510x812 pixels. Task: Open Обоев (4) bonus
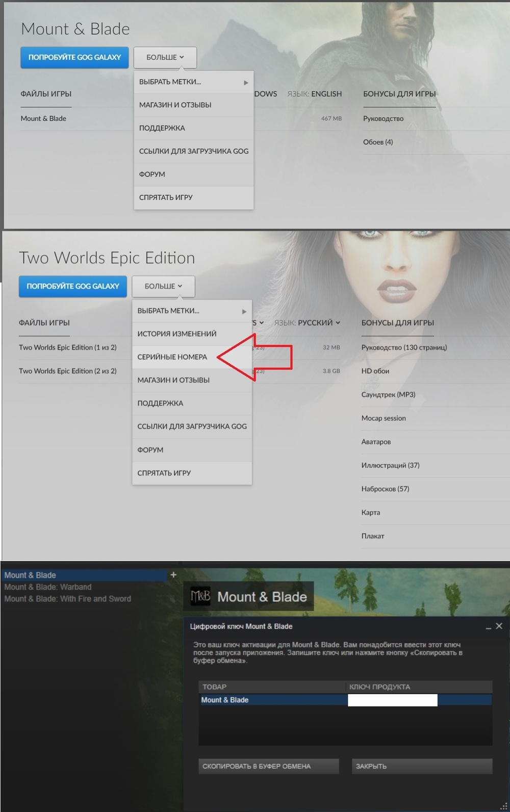pos(378,142)
